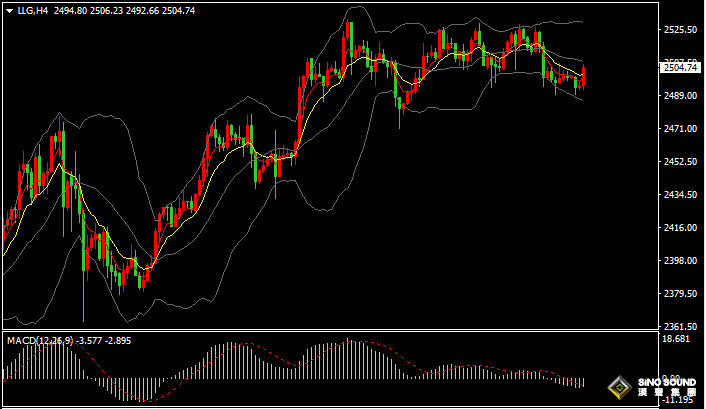Click the 2471.00 price axis label
706x409 pixels.
coord(680,129)
